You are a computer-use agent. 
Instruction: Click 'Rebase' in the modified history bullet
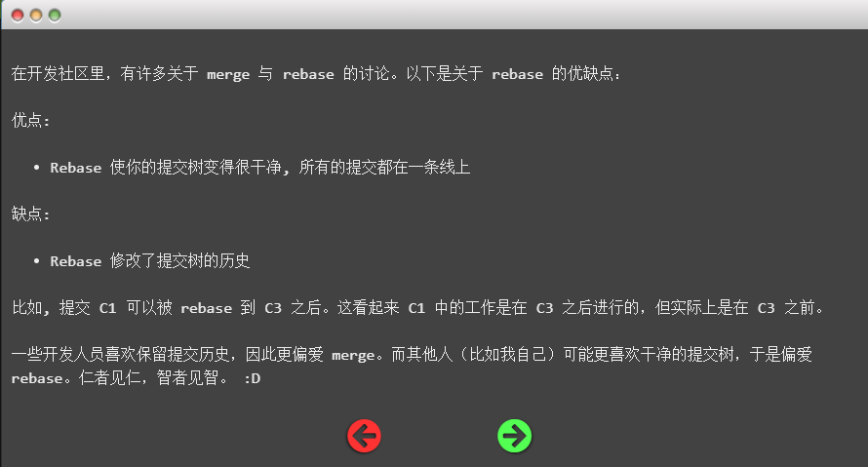(76, 261)
